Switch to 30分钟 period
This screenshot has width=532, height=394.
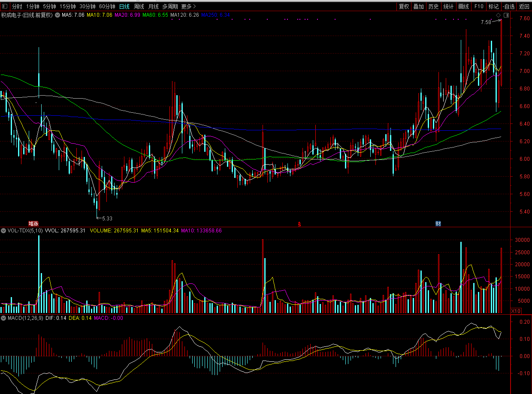pyautogui.click(x=88, y=6)
